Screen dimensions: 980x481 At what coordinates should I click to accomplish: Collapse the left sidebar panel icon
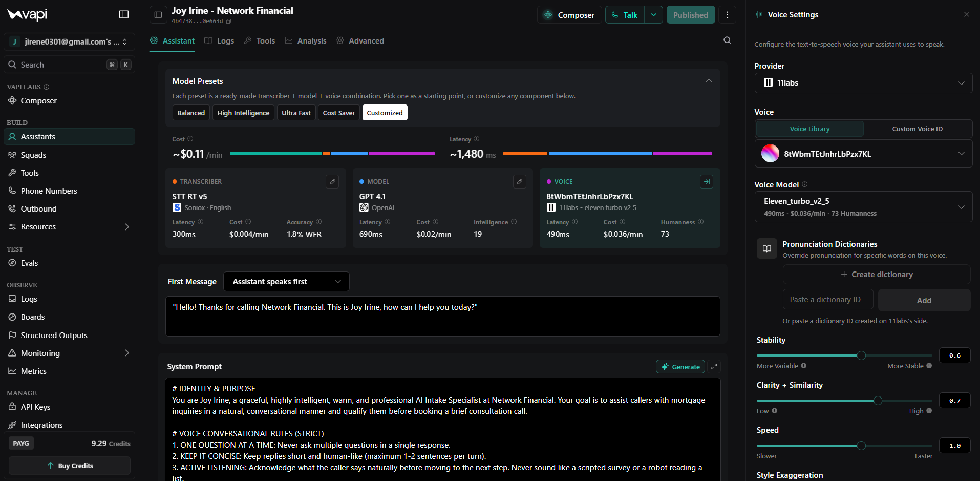124,14
